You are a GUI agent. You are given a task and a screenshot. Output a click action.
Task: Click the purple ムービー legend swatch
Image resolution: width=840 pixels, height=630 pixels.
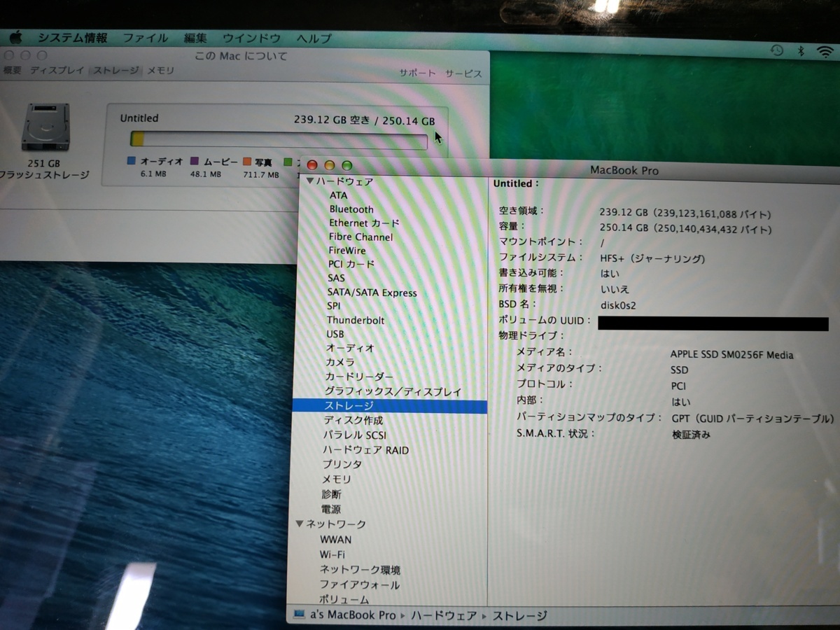pyautogui.click(x=195, y=161)
